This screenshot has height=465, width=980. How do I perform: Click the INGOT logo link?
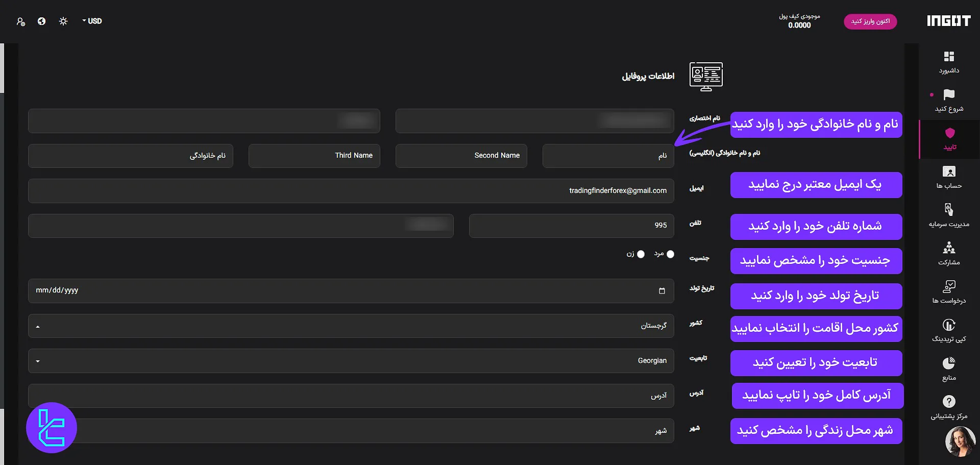[x=948, y=21]
